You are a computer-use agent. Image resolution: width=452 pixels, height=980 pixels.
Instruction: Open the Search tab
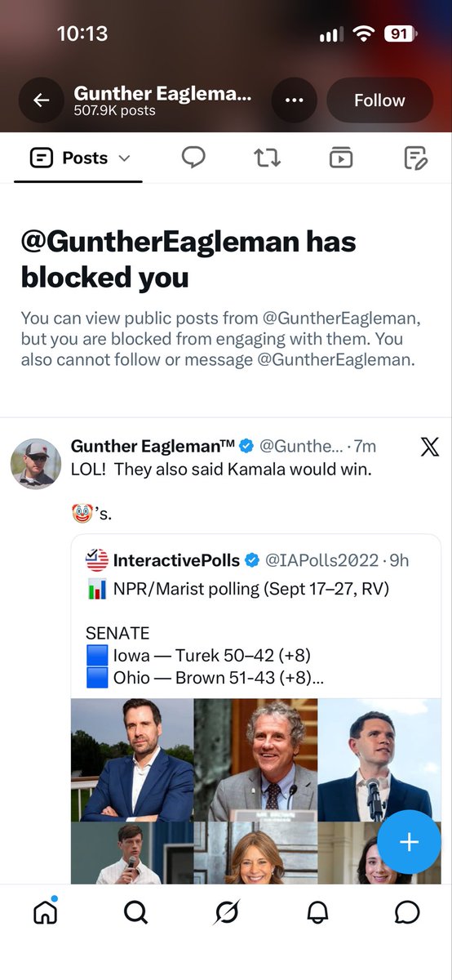[x=135, y=911]
